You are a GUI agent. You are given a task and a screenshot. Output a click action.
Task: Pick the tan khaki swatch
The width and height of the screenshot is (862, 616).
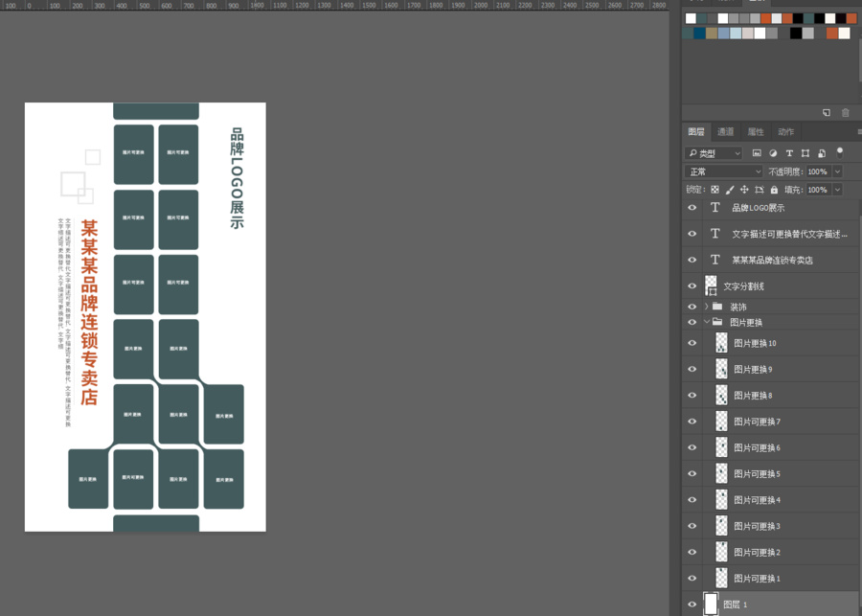712,33
